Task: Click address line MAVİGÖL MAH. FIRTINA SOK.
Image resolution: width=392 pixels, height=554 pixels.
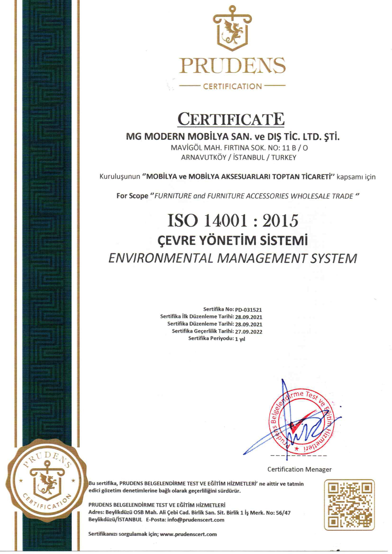Action: coord(239,148)
